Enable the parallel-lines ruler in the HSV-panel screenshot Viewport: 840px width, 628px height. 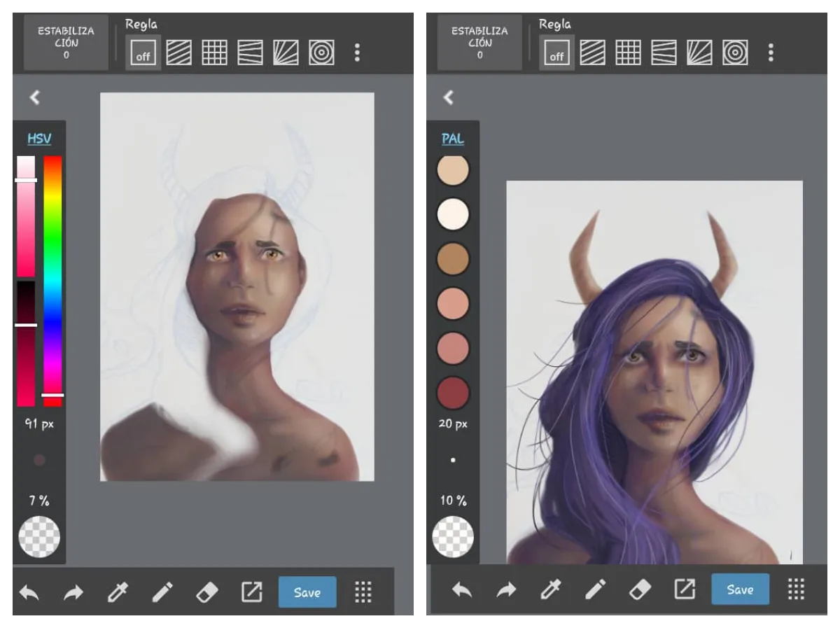tap(178, 53)
